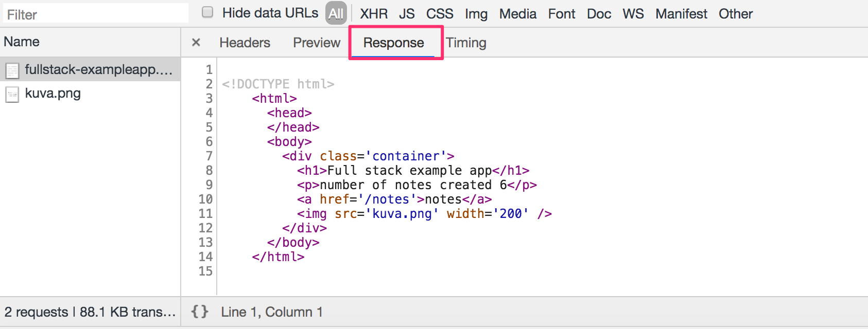The width and height of the screenshot is (868, 329).
Task: Open the Headers tab
Action: point(245,43)
